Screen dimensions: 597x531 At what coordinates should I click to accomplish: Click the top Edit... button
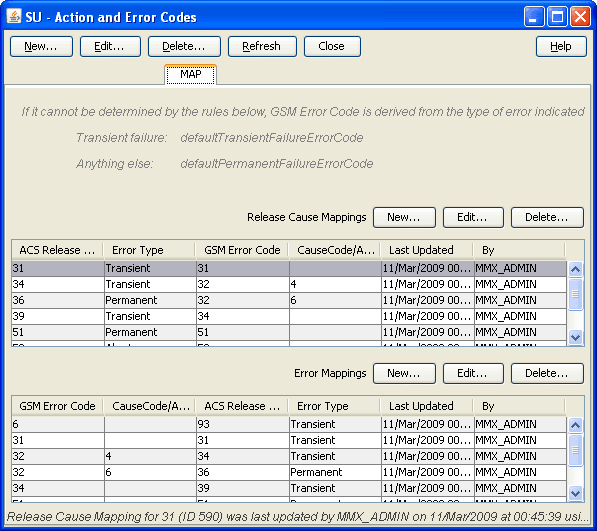point(110,46)
